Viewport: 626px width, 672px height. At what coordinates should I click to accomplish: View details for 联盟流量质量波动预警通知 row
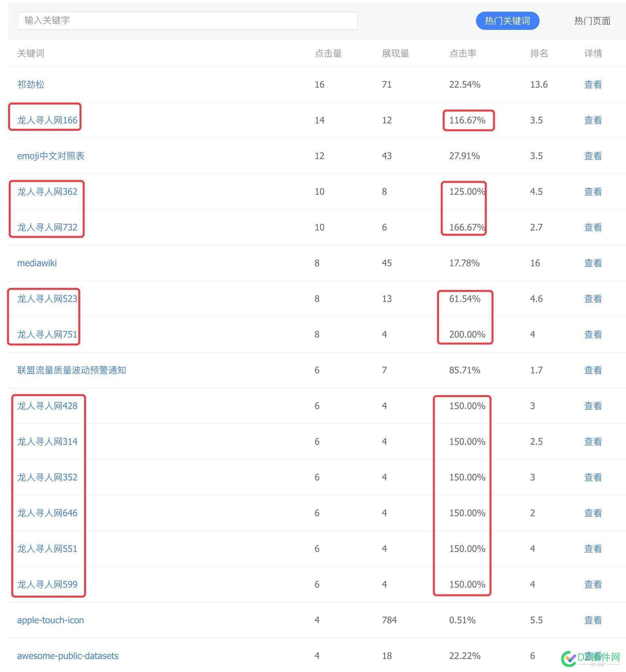593,370
